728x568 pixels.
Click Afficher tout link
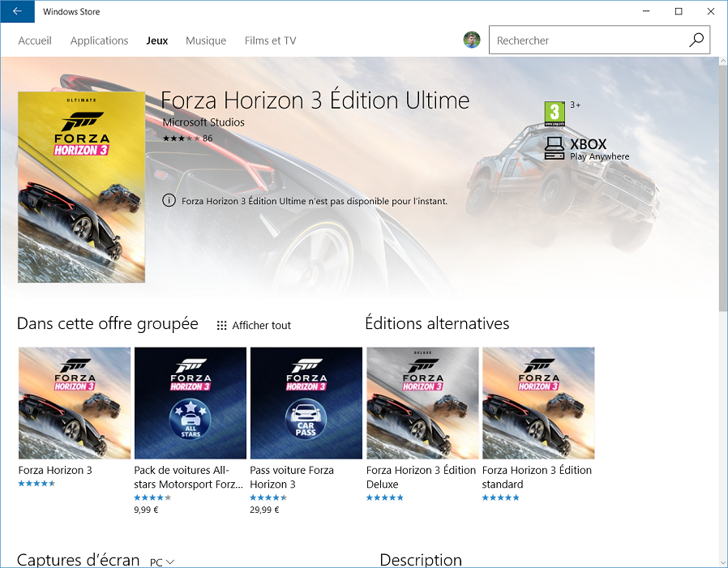pos(261,325)
